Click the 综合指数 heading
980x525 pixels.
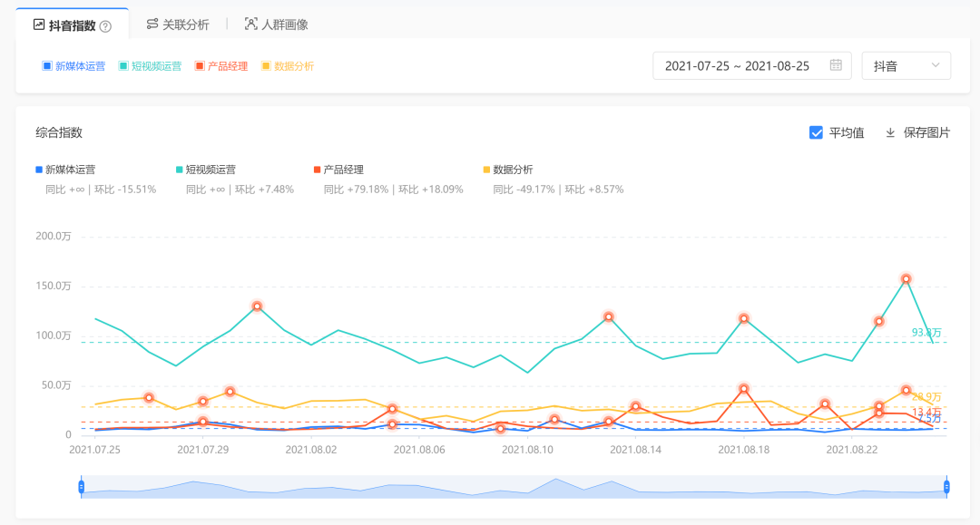coord(59,132)
